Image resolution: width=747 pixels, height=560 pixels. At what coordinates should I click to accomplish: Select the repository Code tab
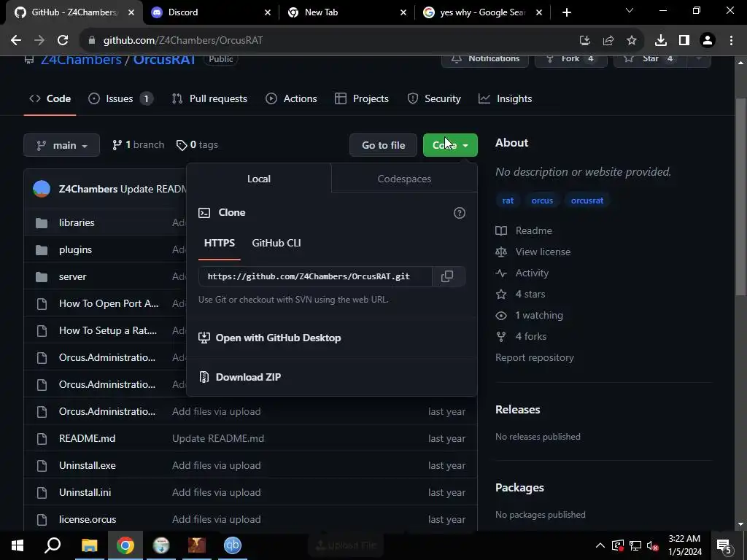click(50, 98)
